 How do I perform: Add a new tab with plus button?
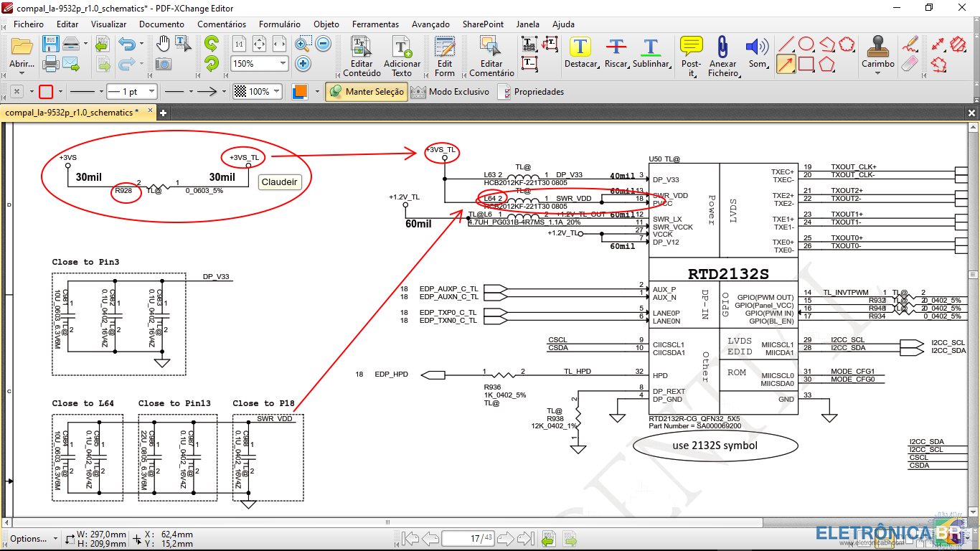tap(164, 113)
